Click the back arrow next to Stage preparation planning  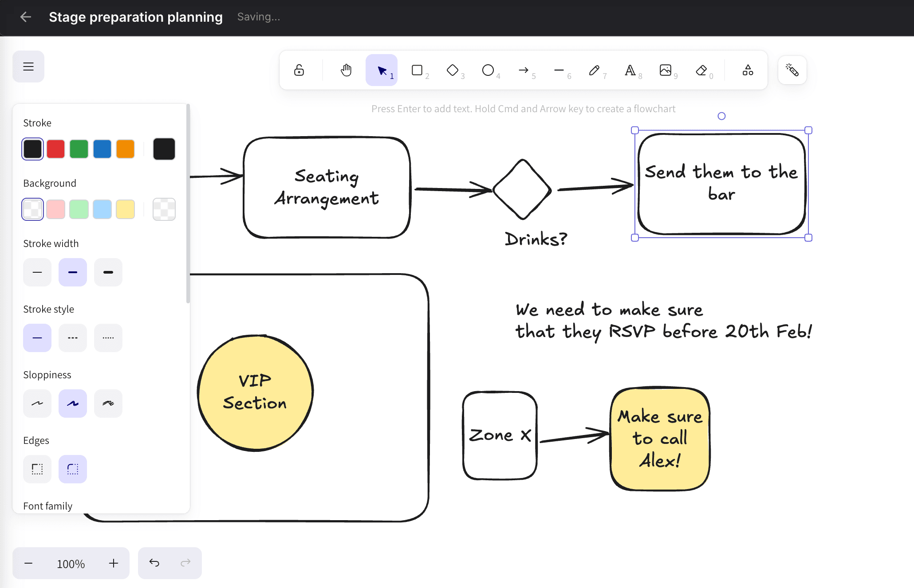click(x=26, y=17)
